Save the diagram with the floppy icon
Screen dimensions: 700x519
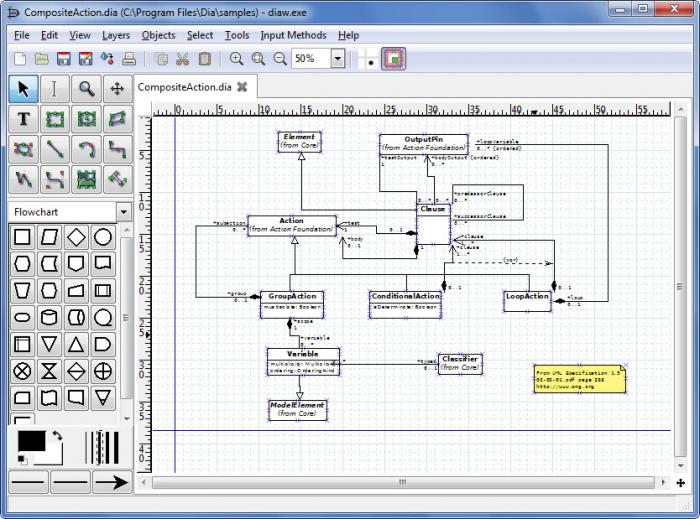pyautogui.click(x=64, y=58)
